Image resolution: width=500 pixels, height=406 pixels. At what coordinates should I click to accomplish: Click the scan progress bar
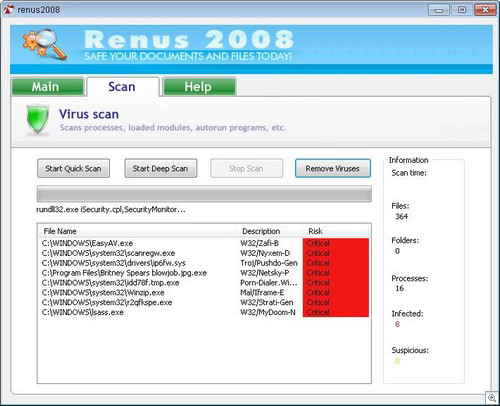click(x=204, y=194)
